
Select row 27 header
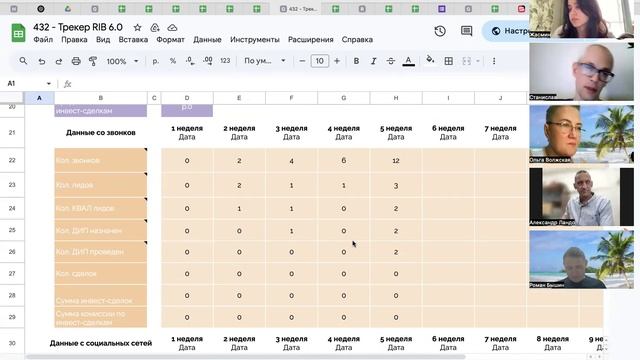click(x=12, y=273)
